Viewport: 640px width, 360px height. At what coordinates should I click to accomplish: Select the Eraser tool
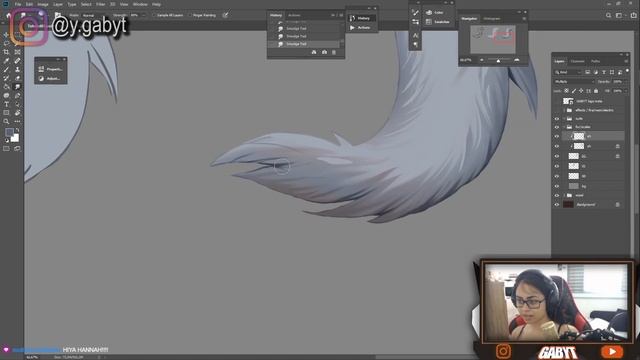(17, 78)
